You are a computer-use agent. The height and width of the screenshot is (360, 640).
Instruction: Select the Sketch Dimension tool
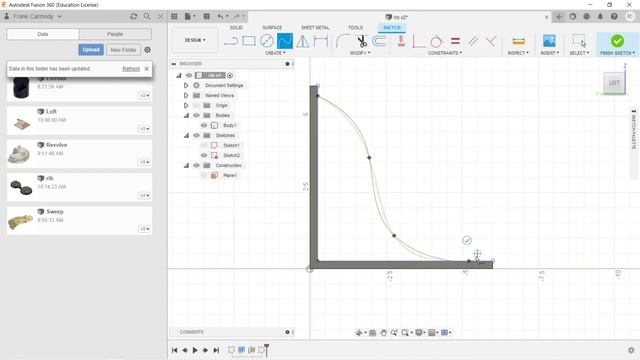(321, 41)
